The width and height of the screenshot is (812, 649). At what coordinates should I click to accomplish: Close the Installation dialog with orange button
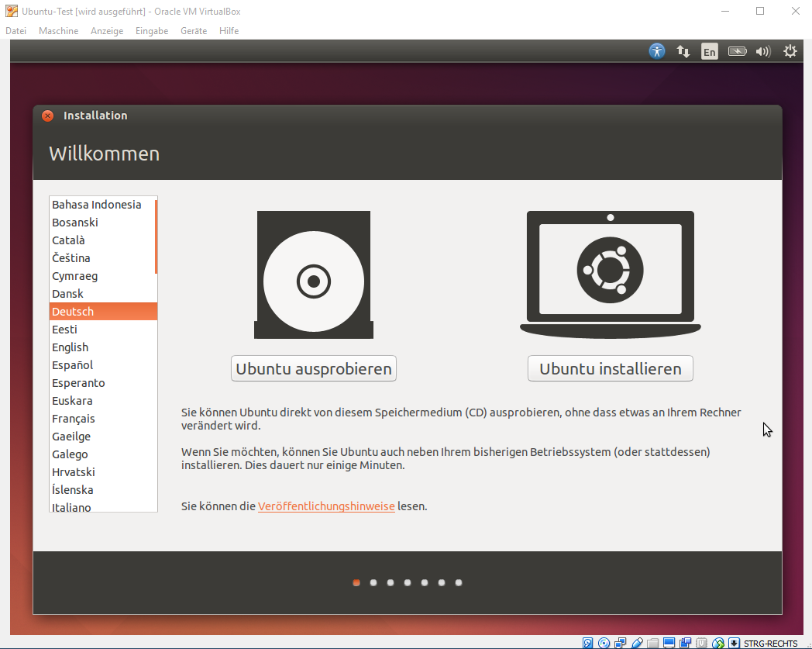pyautogui.click(x=48, y=116)
